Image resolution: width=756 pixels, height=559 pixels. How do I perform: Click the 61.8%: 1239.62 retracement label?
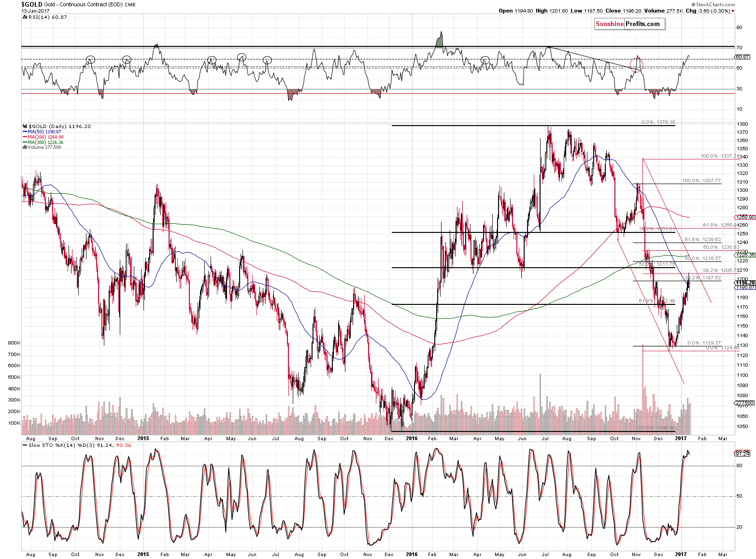click(x=703, y=240)
